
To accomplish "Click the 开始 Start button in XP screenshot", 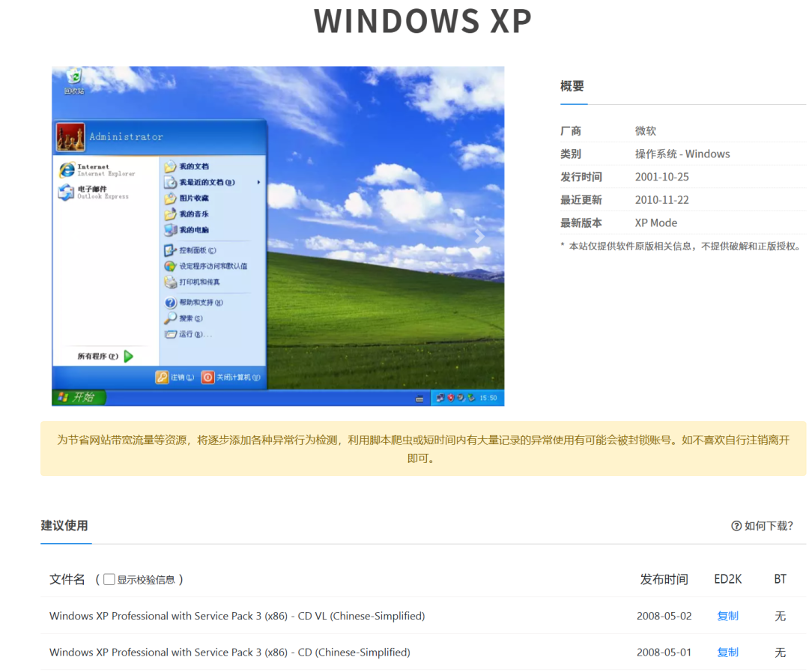I will coord(79,397).
